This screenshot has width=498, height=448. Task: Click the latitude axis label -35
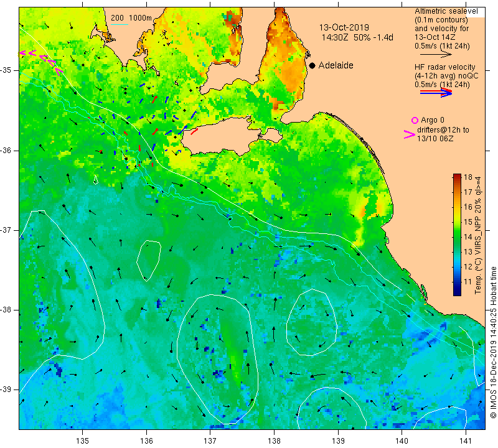tap(6, 70)
